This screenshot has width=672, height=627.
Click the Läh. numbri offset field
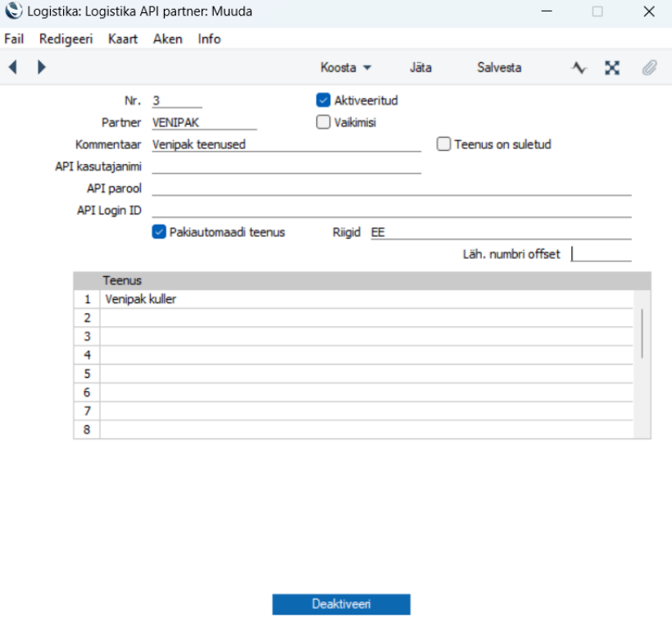click(602, 254)
